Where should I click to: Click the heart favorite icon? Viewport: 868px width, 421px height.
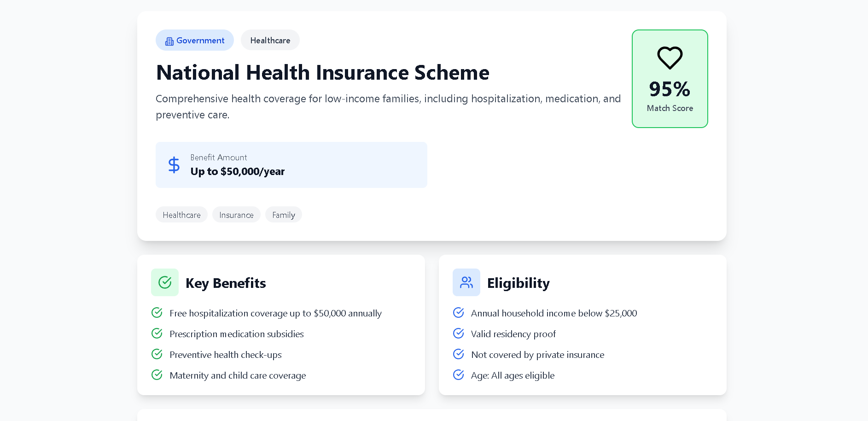[x=670, y=58]
